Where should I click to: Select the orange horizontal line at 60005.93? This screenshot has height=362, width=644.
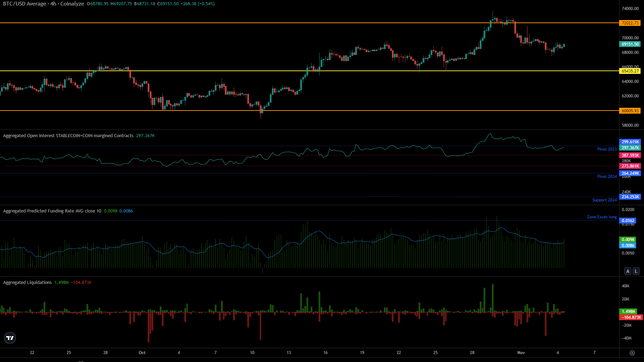(310, 111)
